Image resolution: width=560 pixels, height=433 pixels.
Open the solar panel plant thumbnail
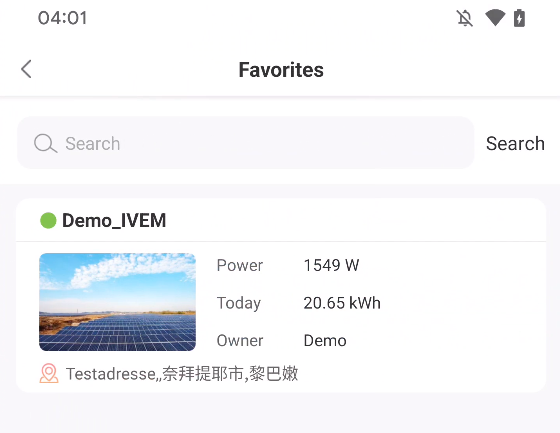click(x=118, y=302)
